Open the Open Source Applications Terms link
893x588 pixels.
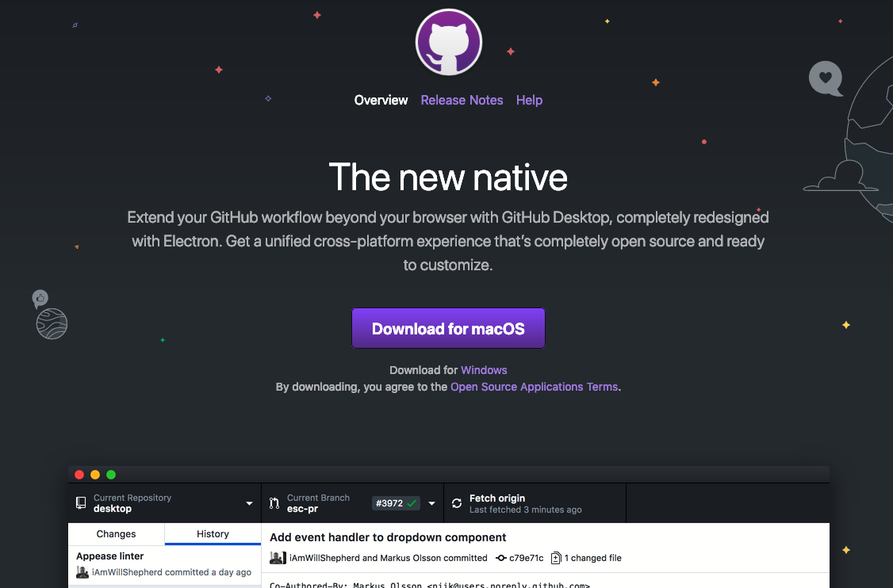(x=534, y=387)
